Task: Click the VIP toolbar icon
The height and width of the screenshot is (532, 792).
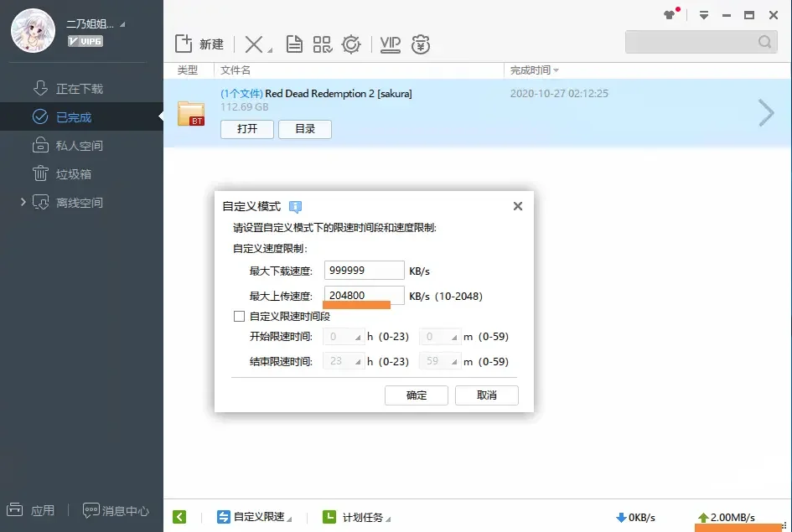Action: point(390,44)
